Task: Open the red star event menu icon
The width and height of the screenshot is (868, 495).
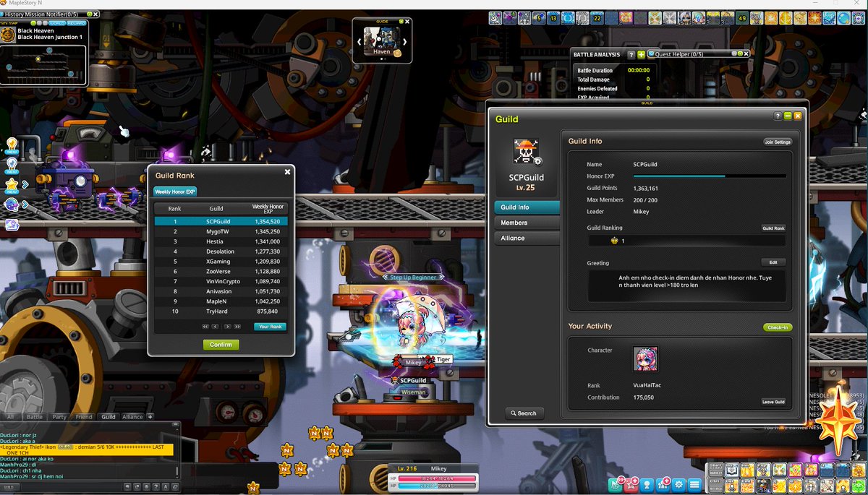Action: (630, 484)
